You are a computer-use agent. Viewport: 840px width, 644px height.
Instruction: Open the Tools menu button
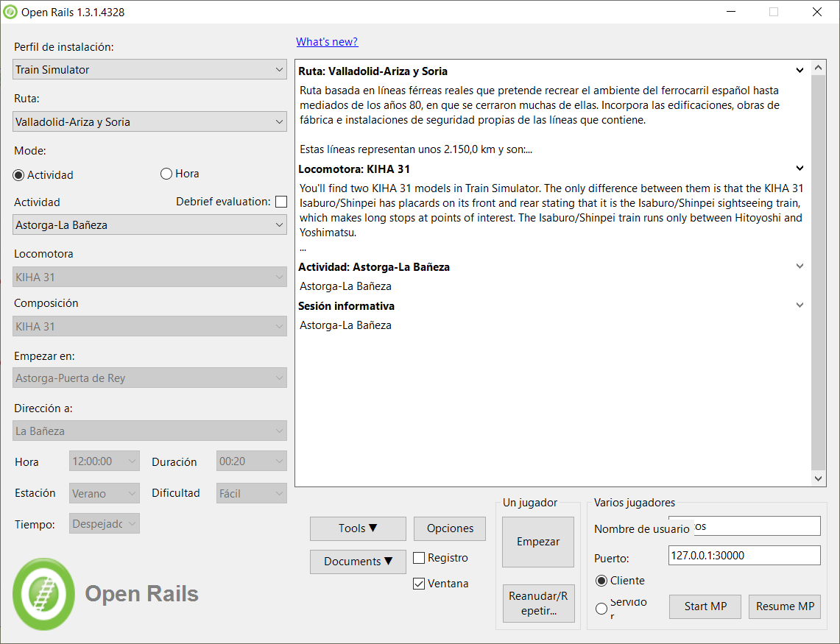(x=358, y=528)
